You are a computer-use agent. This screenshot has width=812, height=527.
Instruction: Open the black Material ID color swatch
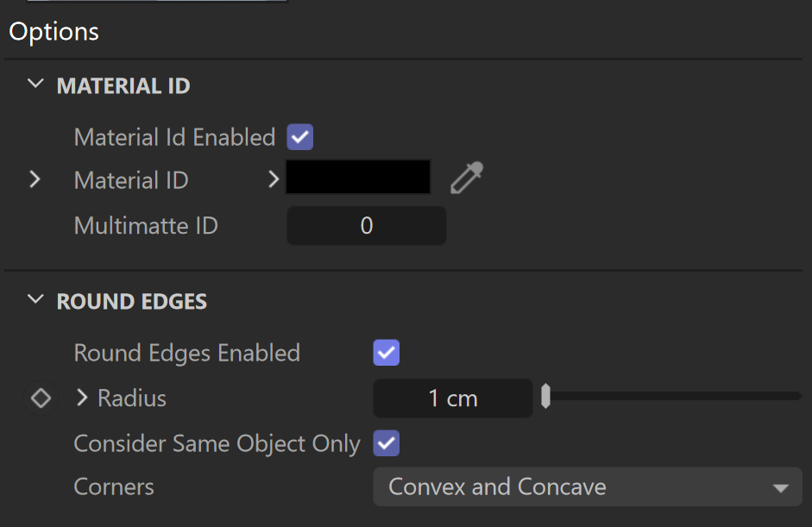coord(358,177)
